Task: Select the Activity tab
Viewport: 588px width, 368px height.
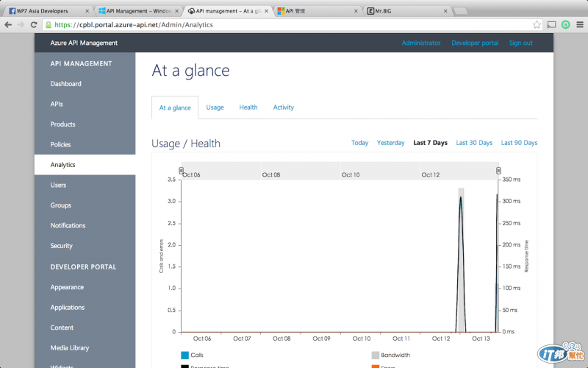Action: (284, 107)
